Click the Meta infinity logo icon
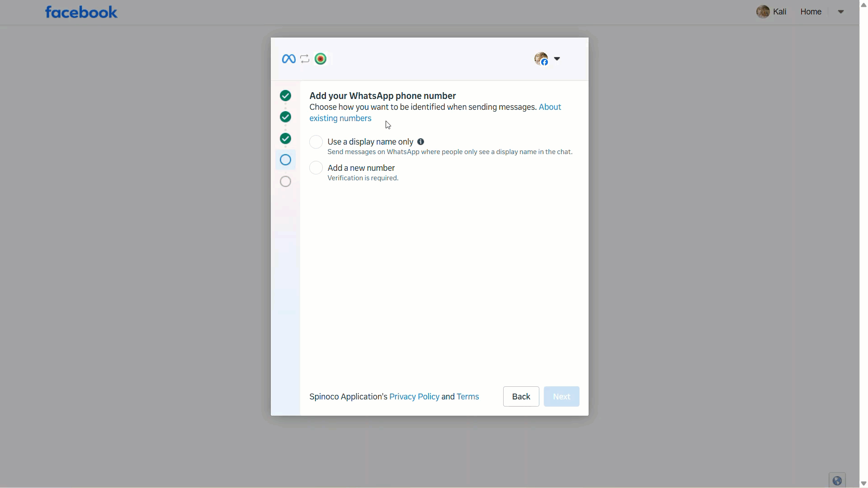 pyautogui.click(x=288, y=59)
